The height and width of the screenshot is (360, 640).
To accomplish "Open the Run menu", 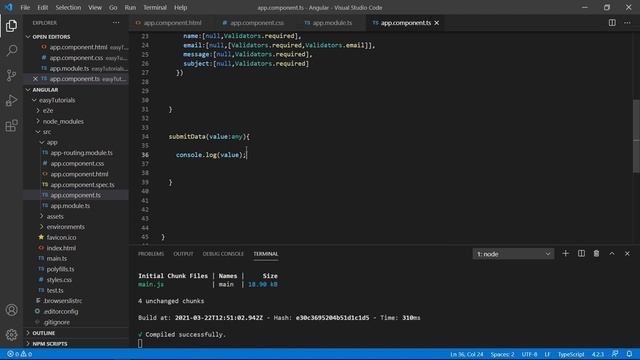I will click(x=130, y=7).
